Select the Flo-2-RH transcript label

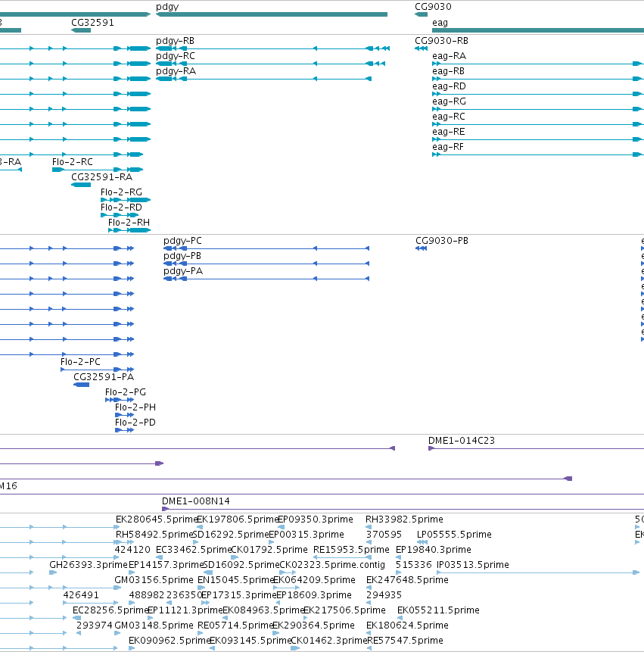click(129, 223)
